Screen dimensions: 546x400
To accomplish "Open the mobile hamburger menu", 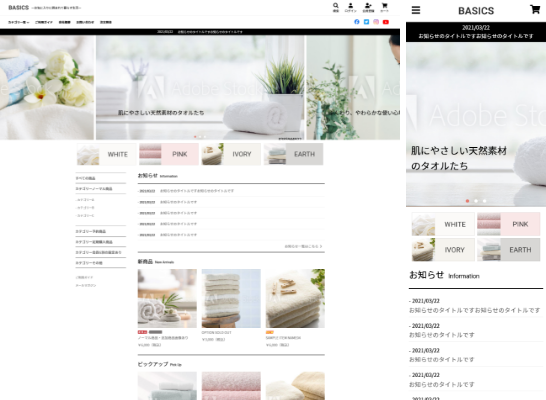I will [416, 10].
